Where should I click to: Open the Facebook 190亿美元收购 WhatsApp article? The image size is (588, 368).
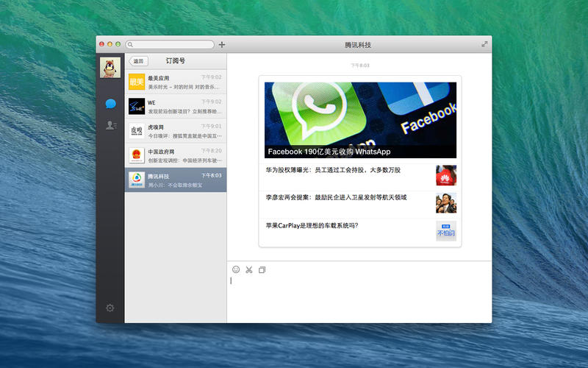pos(360,120)
